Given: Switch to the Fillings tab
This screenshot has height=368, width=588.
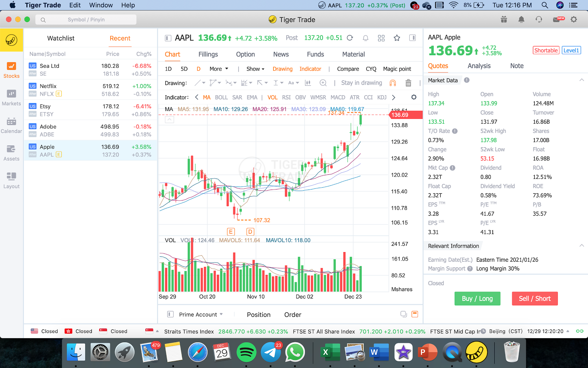Looking at the screenshot, I should [208, 54].
